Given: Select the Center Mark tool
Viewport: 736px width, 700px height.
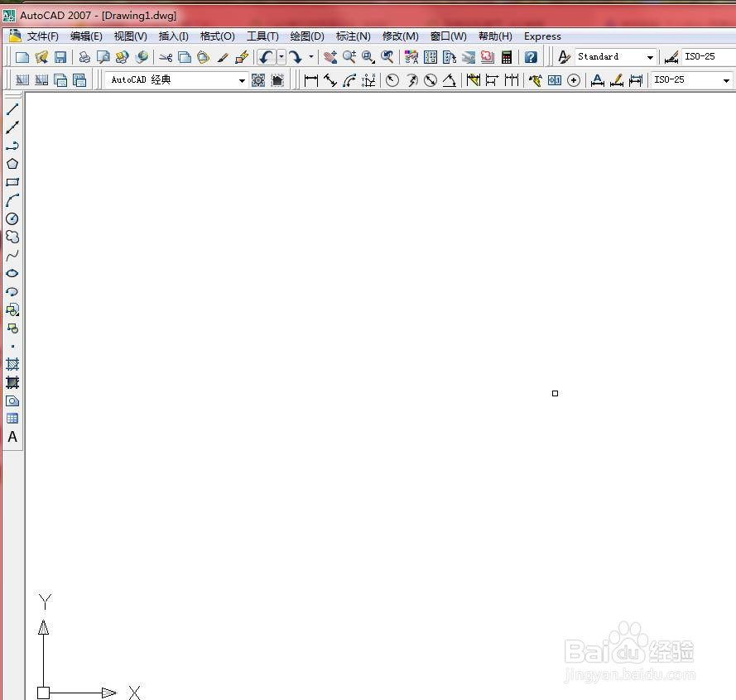Looking at the screenshot, I should tap(574, 80).
